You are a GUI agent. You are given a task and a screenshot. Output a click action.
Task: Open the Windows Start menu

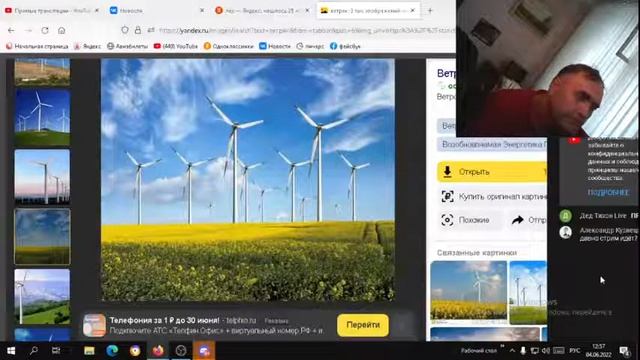click(11, 351)
